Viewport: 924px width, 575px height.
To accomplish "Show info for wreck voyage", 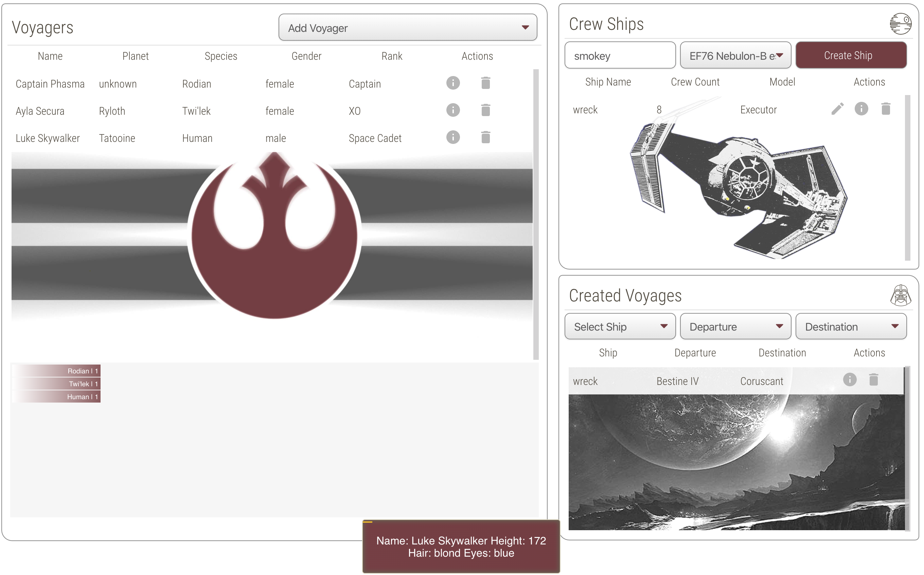I will click(849, 379).
